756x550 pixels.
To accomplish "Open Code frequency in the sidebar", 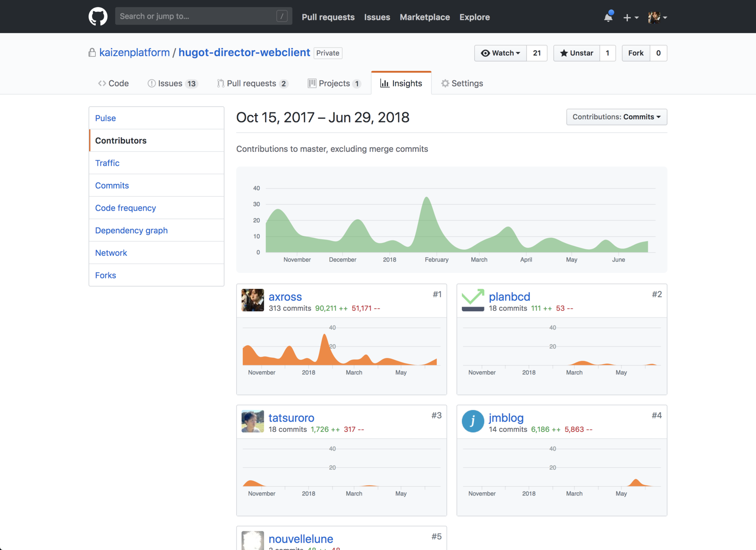I will click(156, 208).
